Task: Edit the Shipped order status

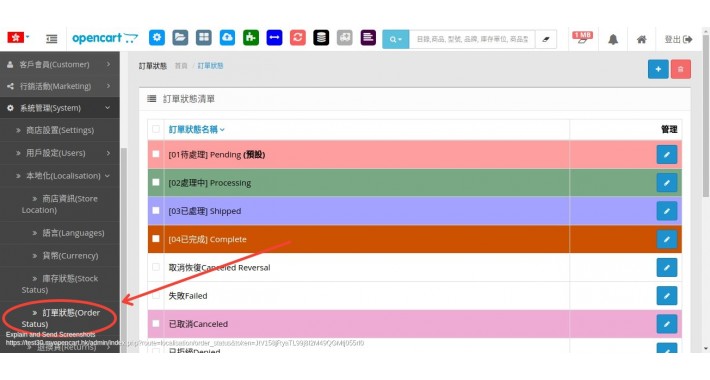Action: 667,211
